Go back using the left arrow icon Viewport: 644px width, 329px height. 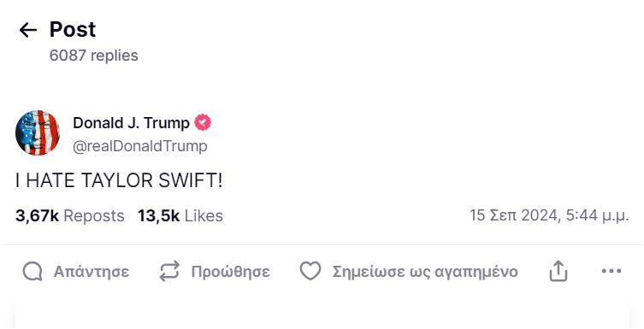(x=28, y=30)
